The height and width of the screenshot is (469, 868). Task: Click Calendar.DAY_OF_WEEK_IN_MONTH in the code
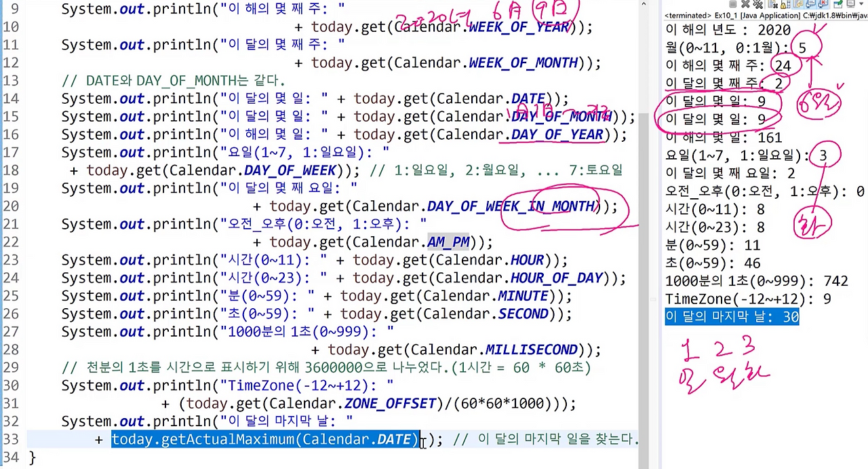point(512,206)
